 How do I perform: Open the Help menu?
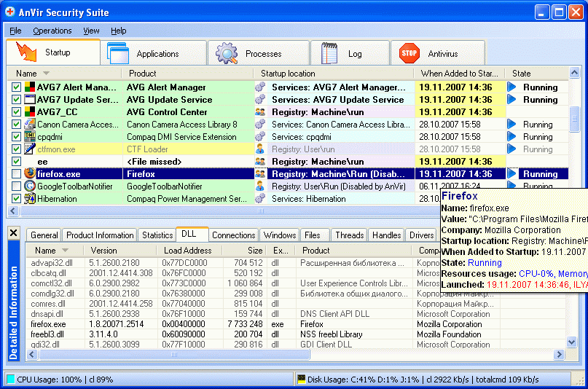coord(119,31)
